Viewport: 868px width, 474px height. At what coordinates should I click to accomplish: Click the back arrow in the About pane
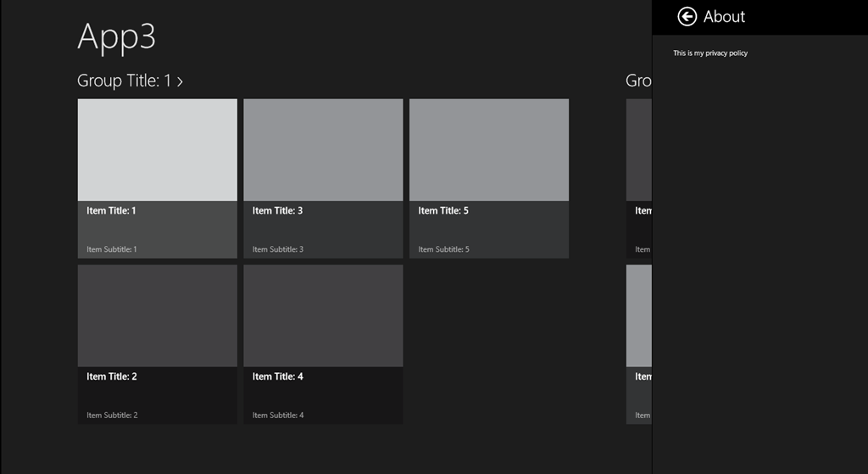(x=687, y=17)
